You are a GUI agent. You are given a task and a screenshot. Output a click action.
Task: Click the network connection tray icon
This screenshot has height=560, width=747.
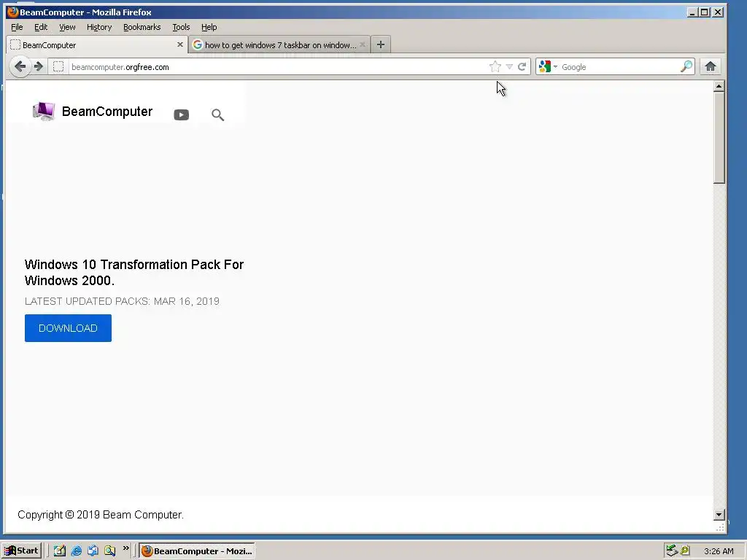(x=672, y=551)
